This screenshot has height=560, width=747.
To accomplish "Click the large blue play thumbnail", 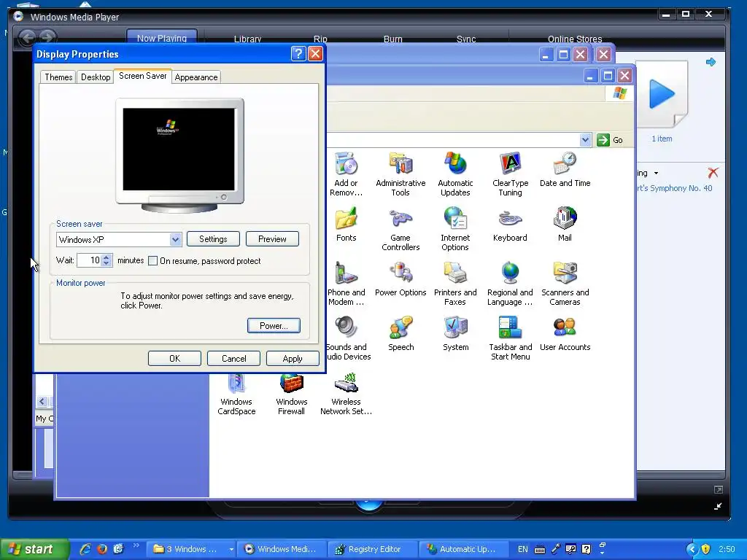I will coord(662,95).
